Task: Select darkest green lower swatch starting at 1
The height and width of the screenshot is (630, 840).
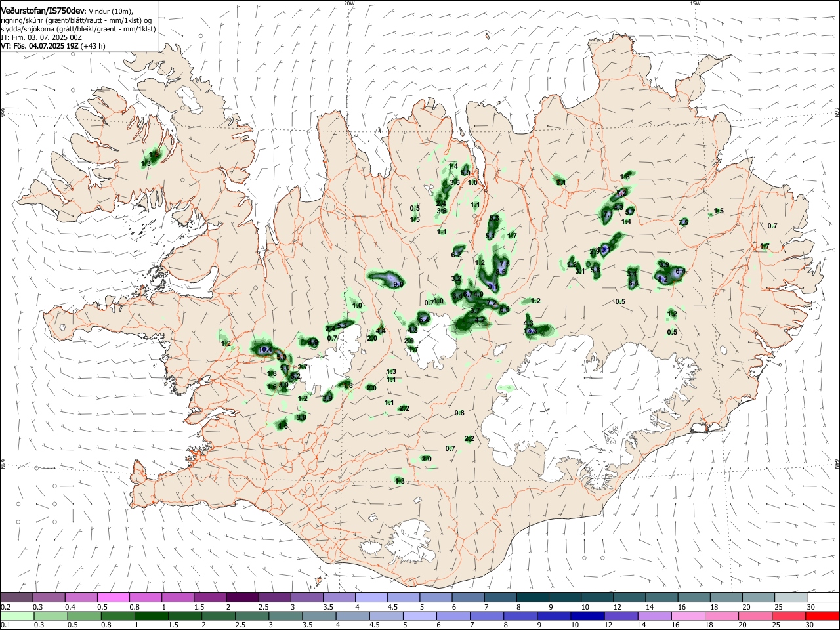Action: coord(151,616)
